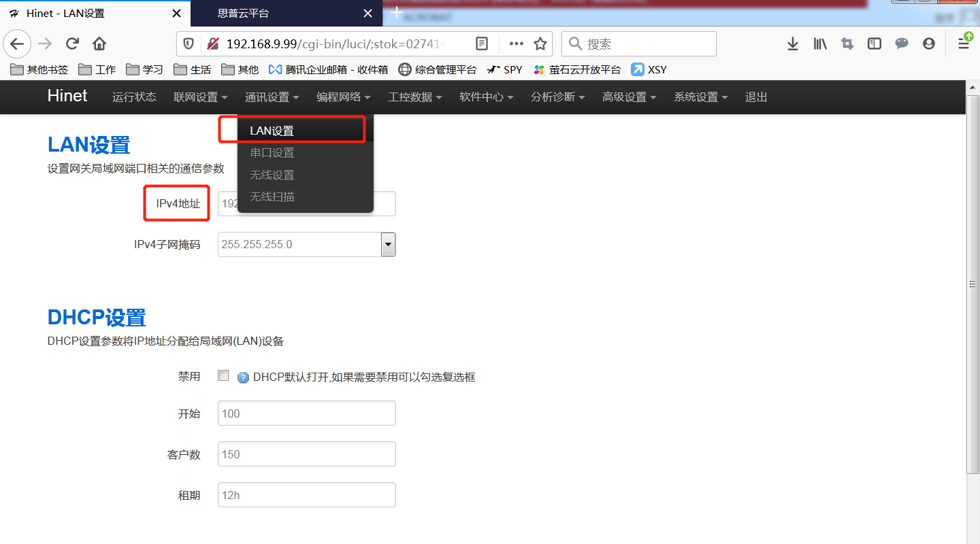Click the Hinet logo in the navbar
This screenshot has height=544, width=980.
click(x=67, y=96)
